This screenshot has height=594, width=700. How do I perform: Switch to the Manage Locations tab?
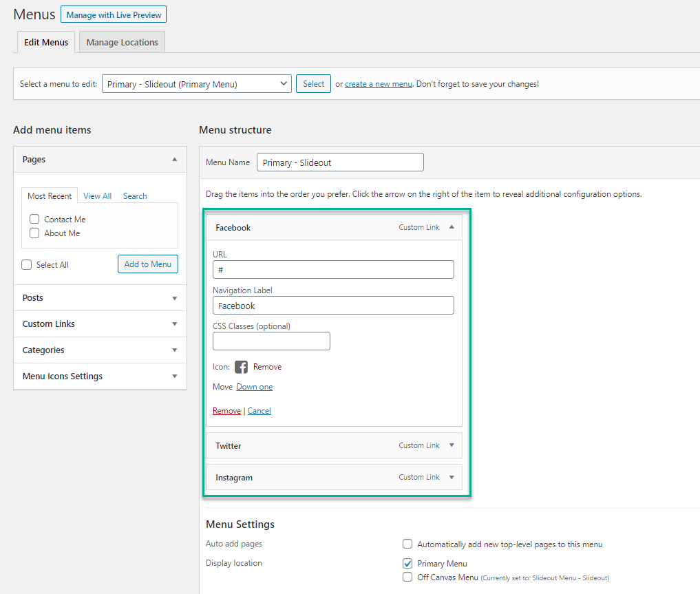(123, 43)
